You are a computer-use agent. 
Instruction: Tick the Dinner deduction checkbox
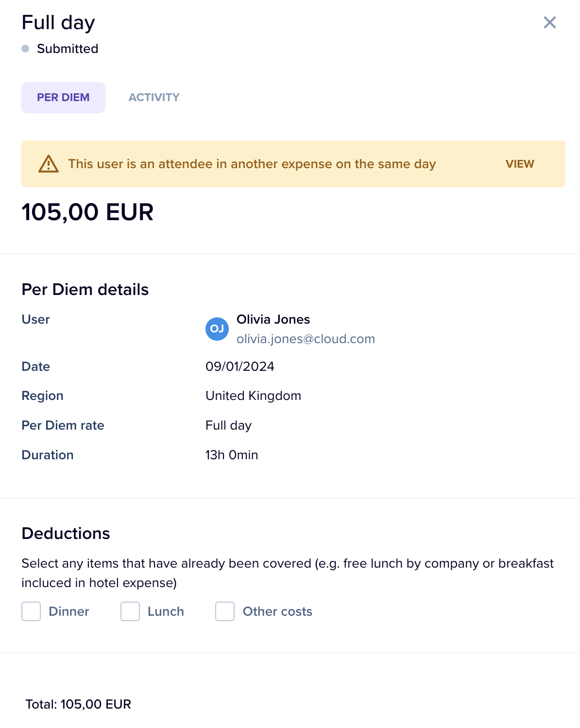[x=31, y=611]
